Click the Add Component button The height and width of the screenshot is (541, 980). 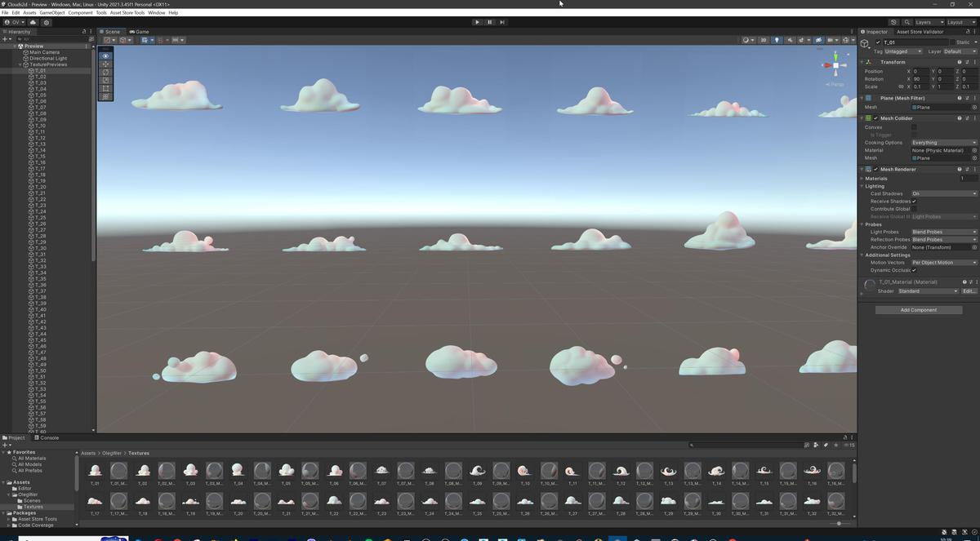(919, 309)
